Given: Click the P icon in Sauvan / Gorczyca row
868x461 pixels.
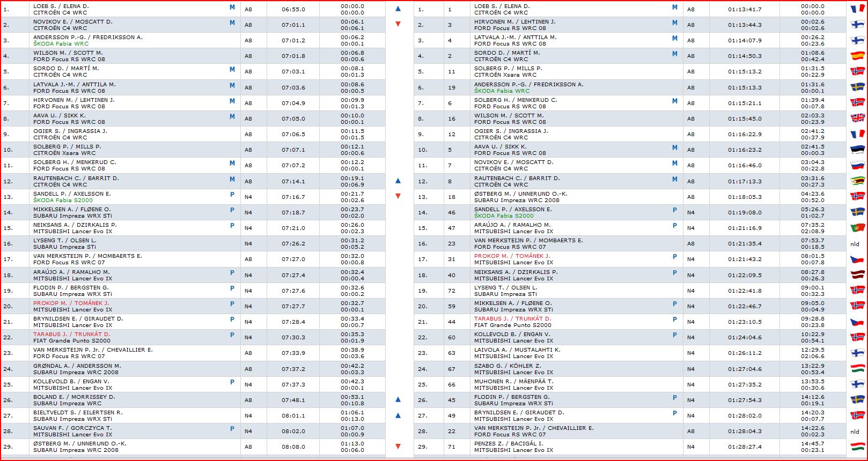Looking at the screenshot, I should [x=232, y=429].
